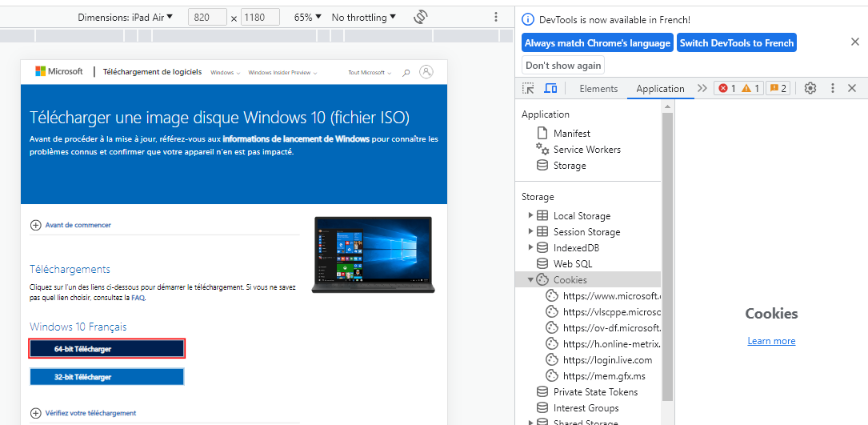The image size is (868, 425).
Task: Open the 65% zoom dropdown
Action: [308, 17]
